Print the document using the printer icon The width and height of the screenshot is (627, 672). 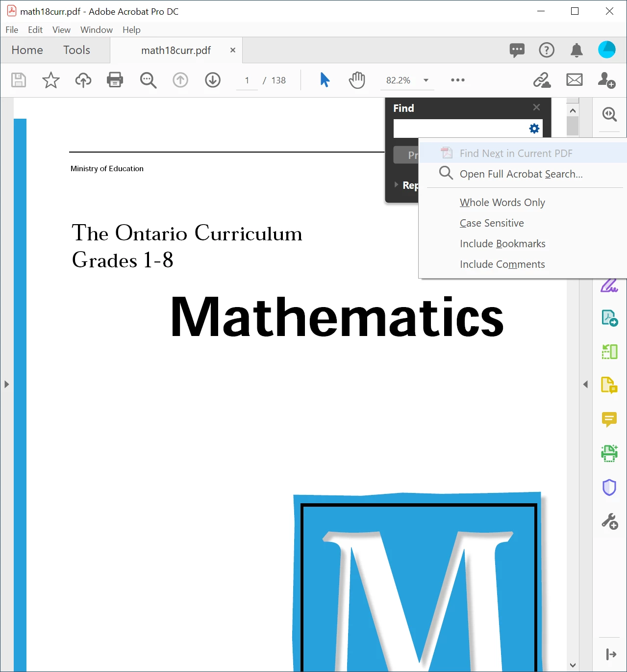coord(115,80)
